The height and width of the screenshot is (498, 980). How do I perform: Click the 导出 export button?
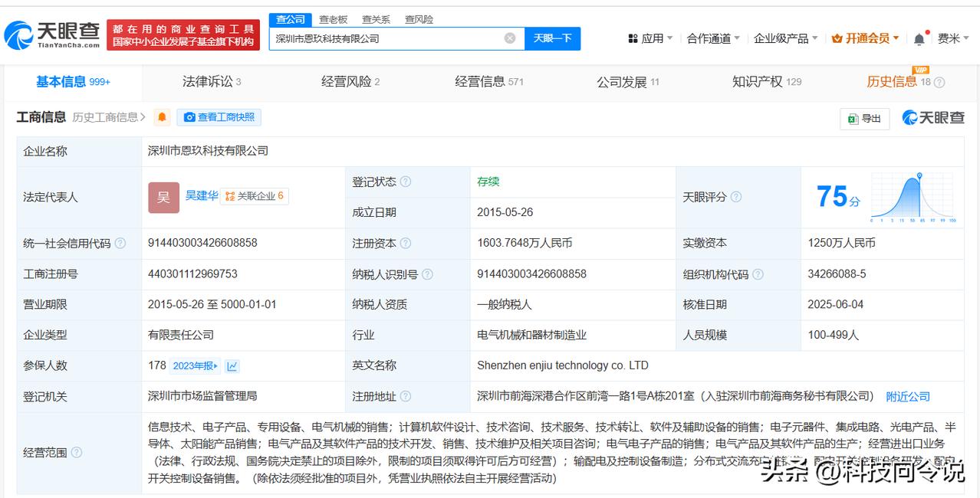coord(865,118)
